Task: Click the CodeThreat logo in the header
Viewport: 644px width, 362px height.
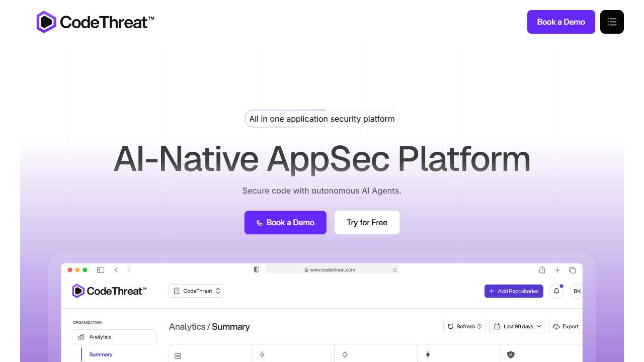Action: [x=96, y=22]
